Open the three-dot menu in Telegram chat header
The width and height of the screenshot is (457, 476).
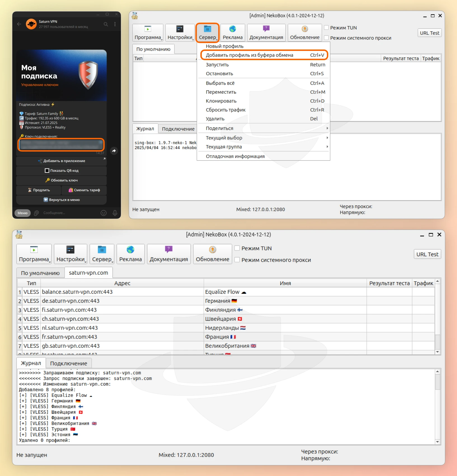115,24
